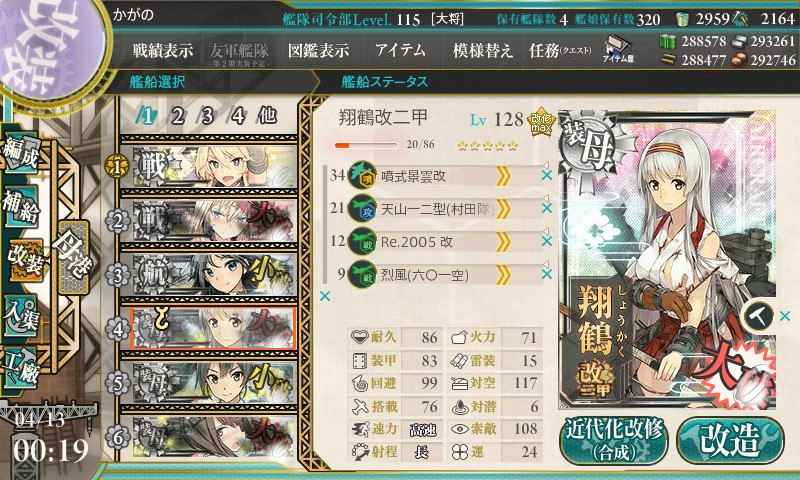
Task: Click the 近代化改修 modernization button
Action: 614,440
